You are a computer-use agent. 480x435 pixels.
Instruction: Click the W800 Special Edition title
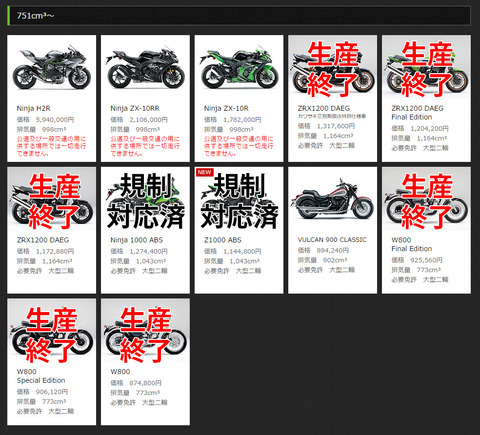[41, 376]
